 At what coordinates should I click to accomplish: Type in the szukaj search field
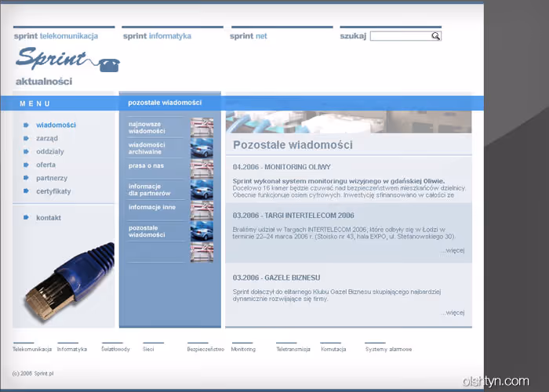coord(400,36)
